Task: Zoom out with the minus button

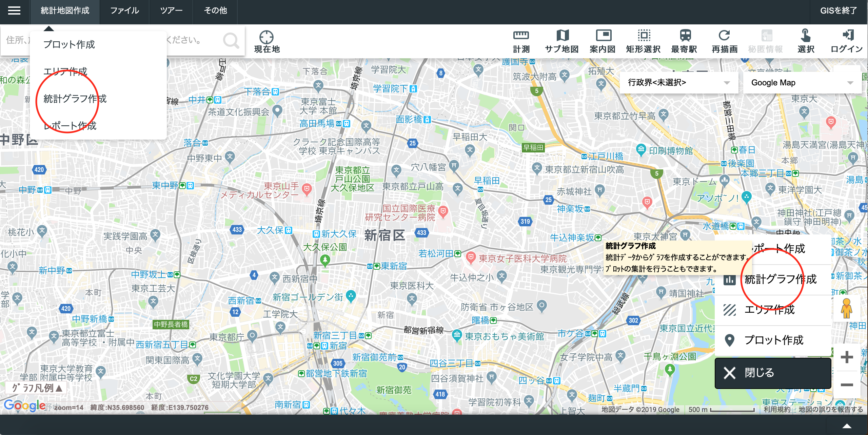Action: click(x=847, y=385)
